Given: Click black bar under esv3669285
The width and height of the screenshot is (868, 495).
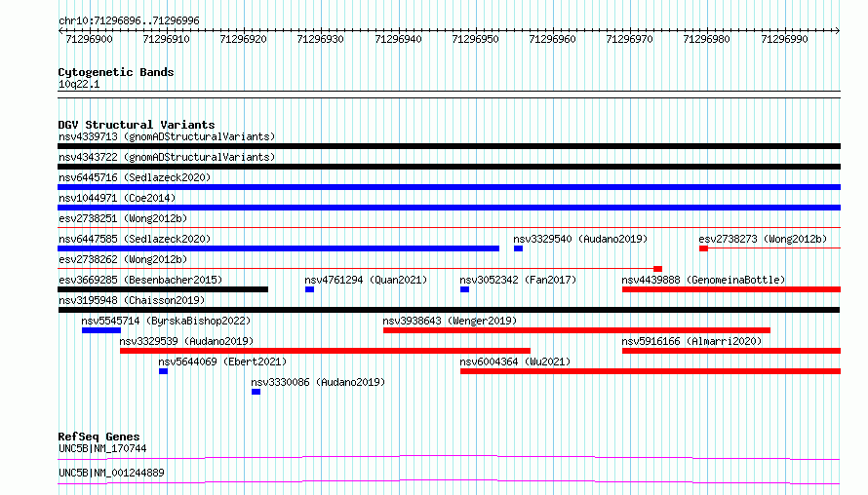Looking at the screenshot, I should coord(163,289).
